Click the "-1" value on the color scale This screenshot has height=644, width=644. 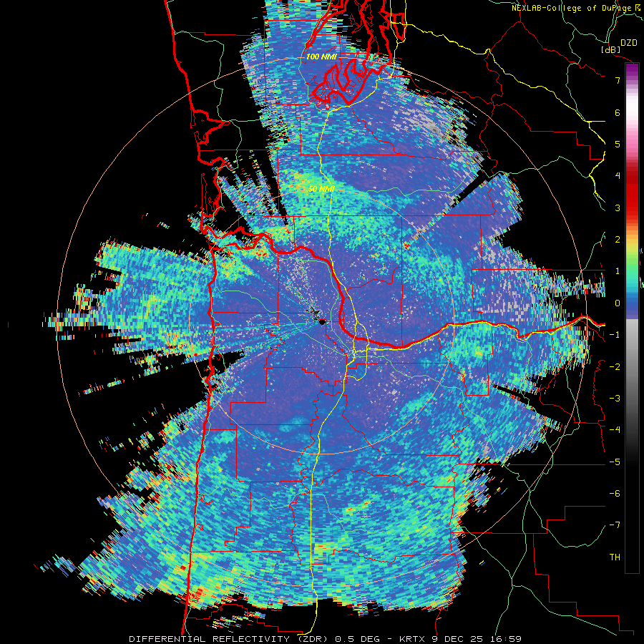click(615, 335)
